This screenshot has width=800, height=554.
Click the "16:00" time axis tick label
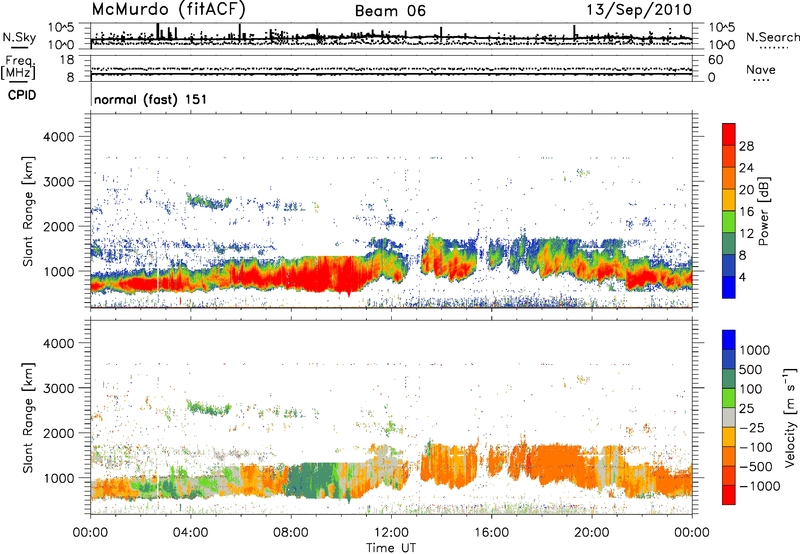tap(491, 533)
